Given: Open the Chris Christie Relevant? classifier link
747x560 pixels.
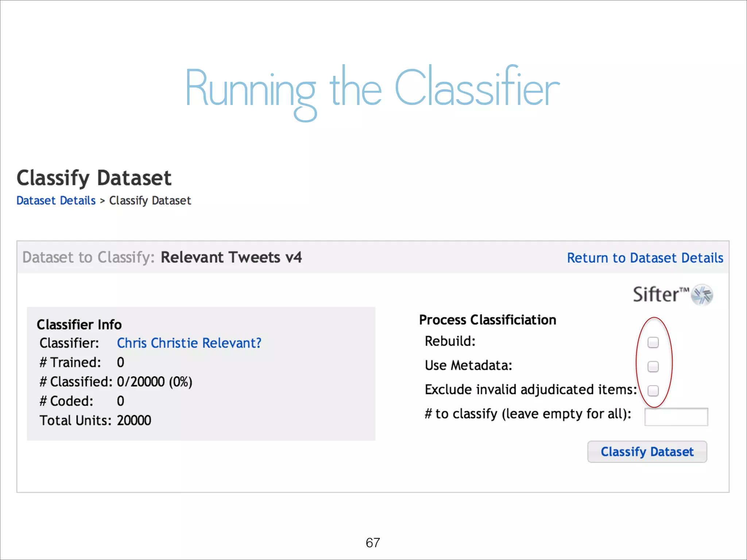Looking at the screenshot, I should tap(189, 343).
